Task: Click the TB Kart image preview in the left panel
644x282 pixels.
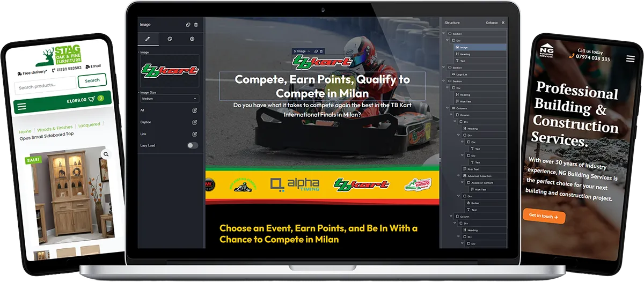Action: pyautogui.click(x=170, y=71)
